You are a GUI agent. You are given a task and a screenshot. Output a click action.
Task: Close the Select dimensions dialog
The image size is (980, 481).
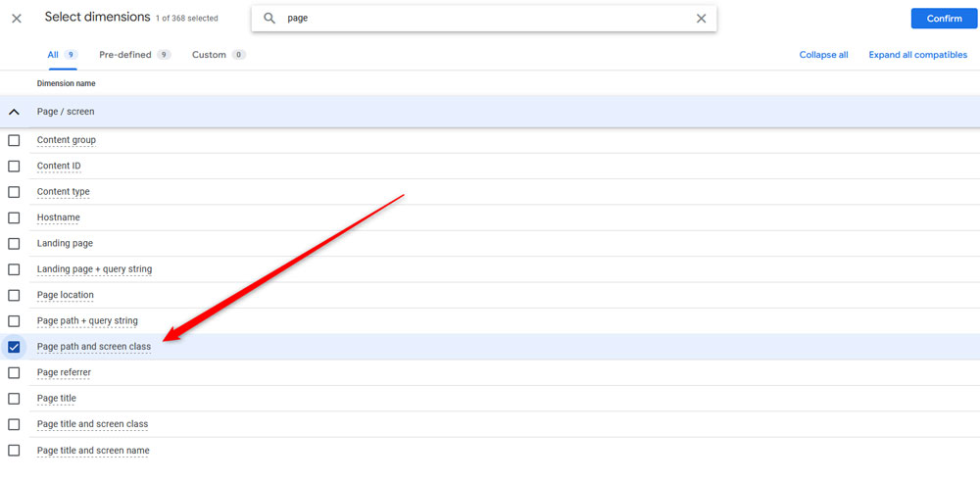(17, 19)
